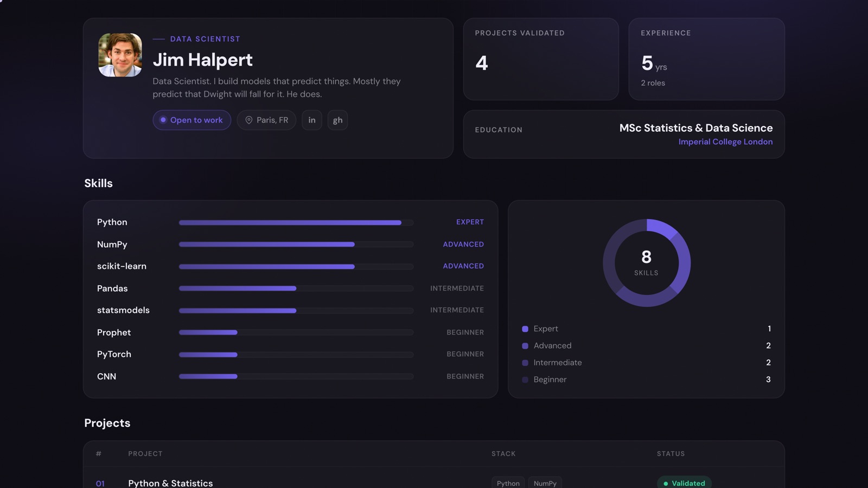Click the Advanced legend color square

[x=525, y=345]
